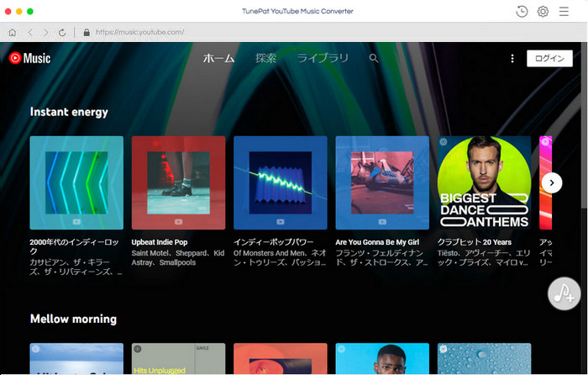Click the 2000年代のインディーロック title

[74, 246]
